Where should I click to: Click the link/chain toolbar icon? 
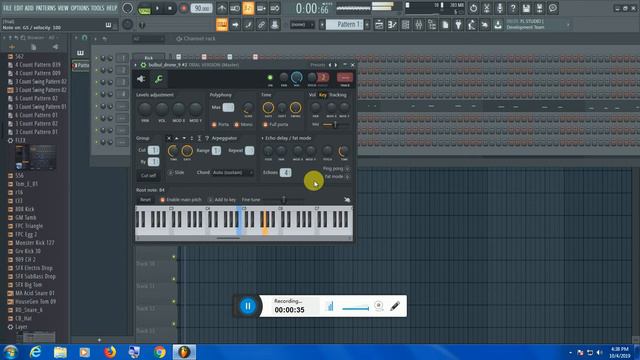pyautogui.click(x=261, y=25)
